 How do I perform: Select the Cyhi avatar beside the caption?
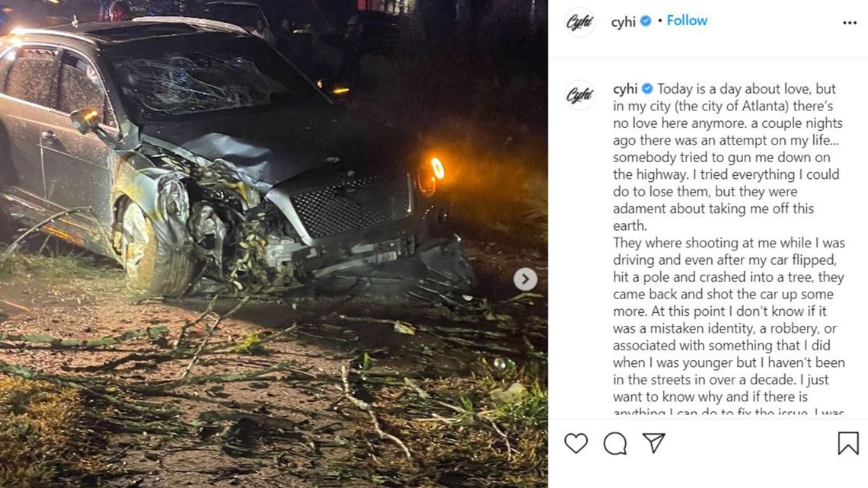[x=579, y=94]
